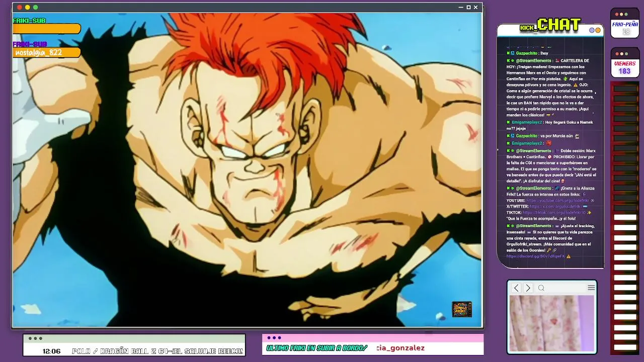Click the forward arrow in the mini browser widget
This screenshot has width=644, height=362.
pos(528,288)
